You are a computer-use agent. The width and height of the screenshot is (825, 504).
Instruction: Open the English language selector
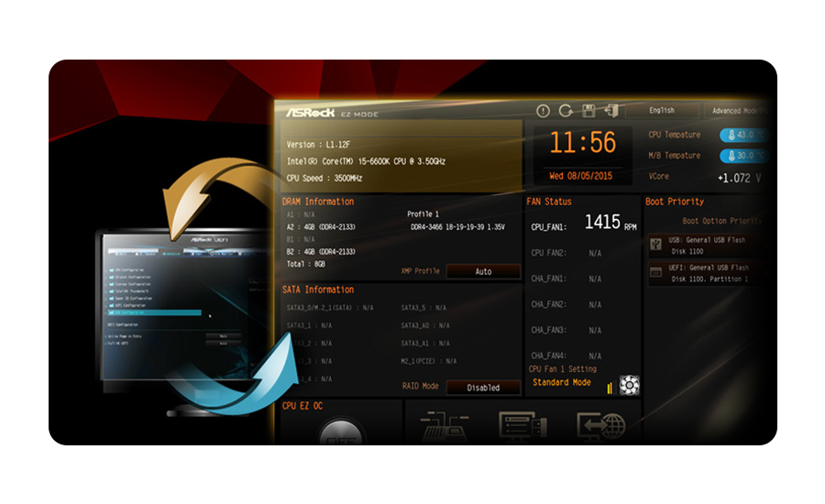pyautogui.click(x=662, y=111)
